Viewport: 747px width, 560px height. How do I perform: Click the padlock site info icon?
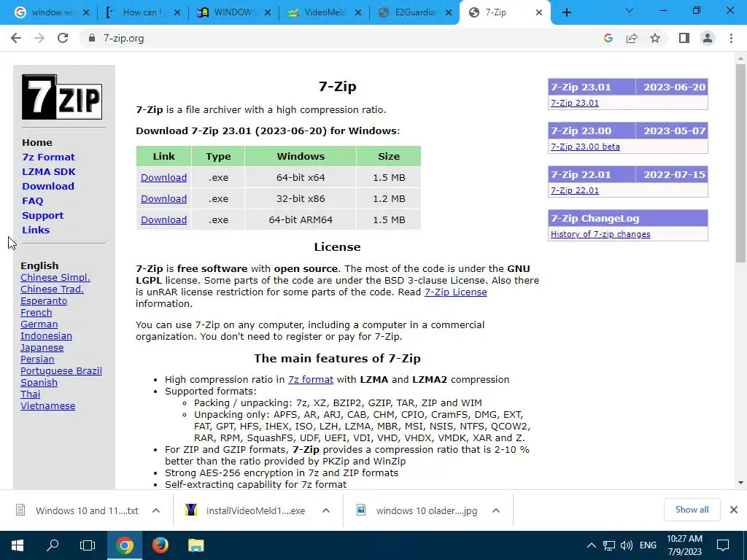pos(92,38)
